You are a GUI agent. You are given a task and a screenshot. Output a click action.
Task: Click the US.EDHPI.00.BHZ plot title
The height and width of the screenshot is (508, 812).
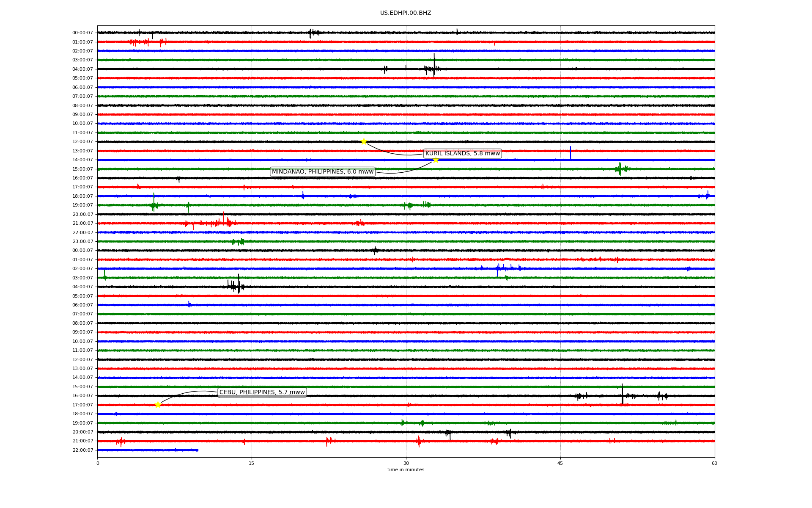(x=405, y=13)
